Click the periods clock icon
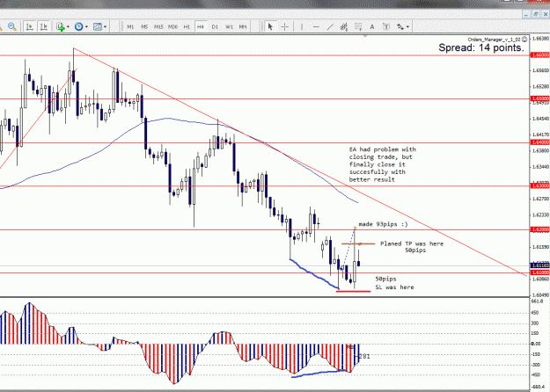This screenshot has width=550, height=392. pyautogui.click(x=78, y=26)
